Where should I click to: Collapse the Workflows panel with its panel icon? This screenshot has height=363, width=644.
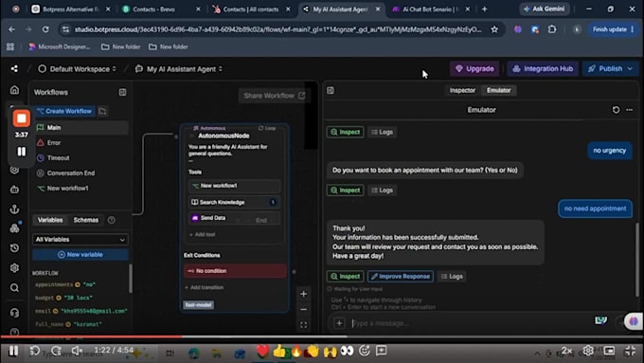click(x=122, y=92)
